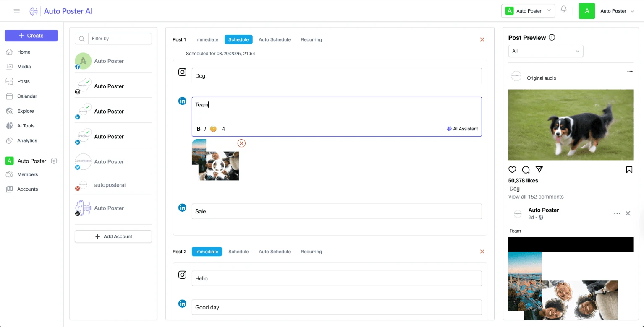
Task: Click the emoji picker icon
Action: 213,129
